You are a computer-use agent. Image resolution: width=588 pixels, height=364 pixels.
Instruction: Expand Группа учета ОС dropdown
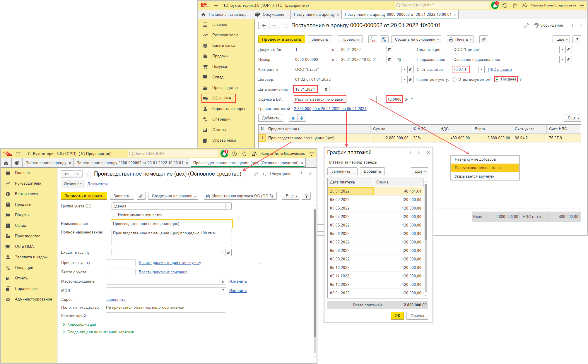click(x=228, y=206)
